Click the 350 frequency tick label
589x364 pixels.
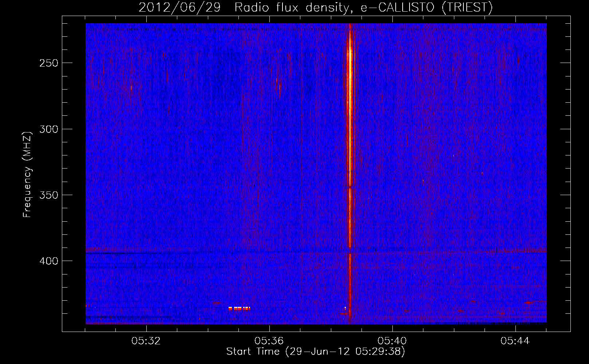coord(49,195)
